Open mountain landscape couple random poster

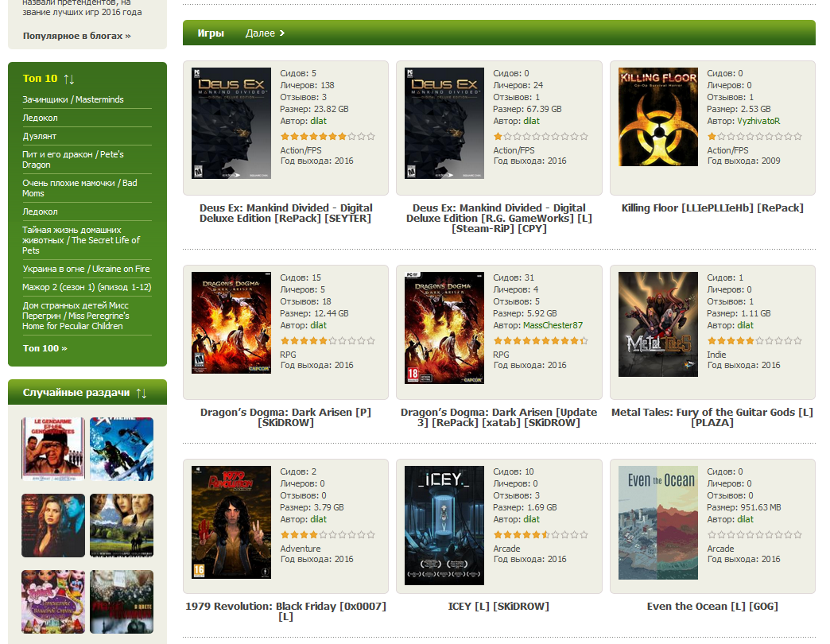[x=122, y=526]
